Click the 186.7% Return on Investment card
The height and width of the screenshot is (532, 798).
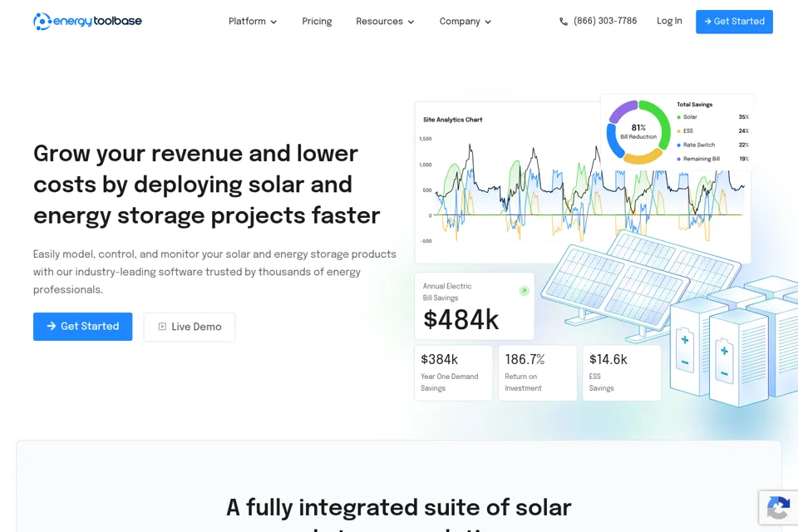coord(538,372)
